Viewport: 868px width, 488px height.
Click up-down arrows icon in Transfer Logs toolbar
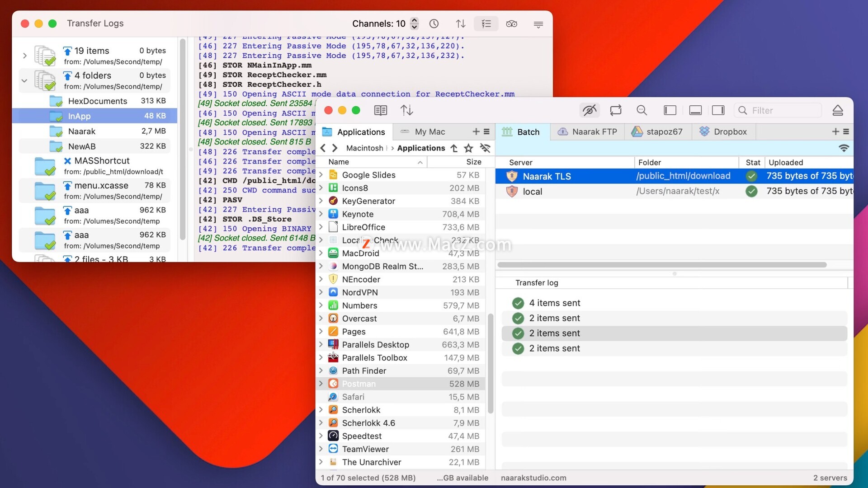point(460,23)
